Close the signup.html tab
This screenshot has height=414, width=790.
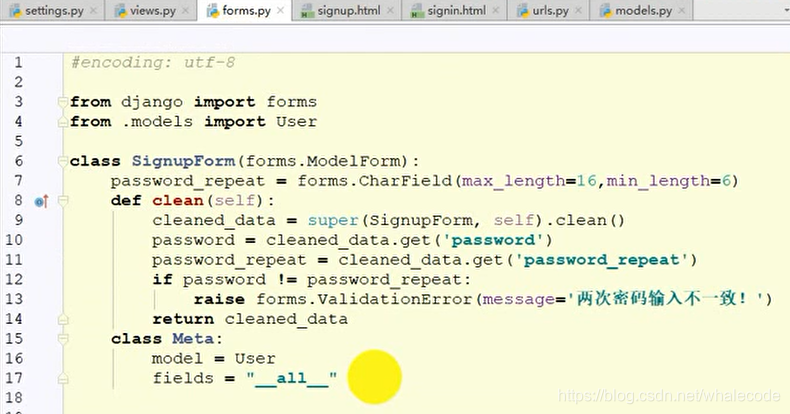tap(390, 11)
